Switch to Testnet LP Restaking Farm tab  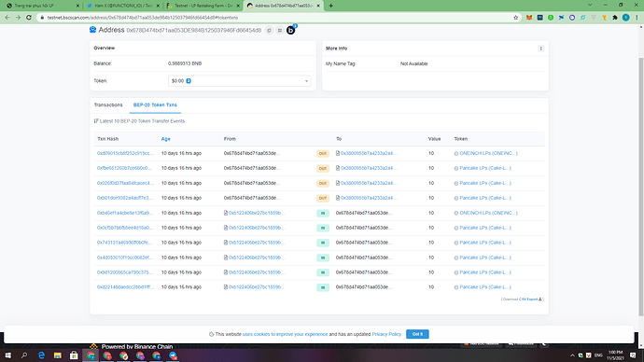(x=203, y=6)
